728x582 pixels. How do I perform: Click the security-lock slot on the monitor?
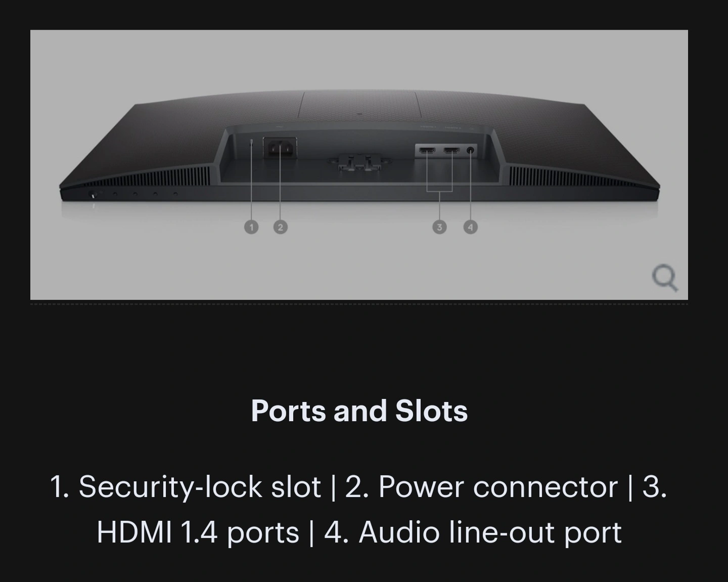[252, 144]
